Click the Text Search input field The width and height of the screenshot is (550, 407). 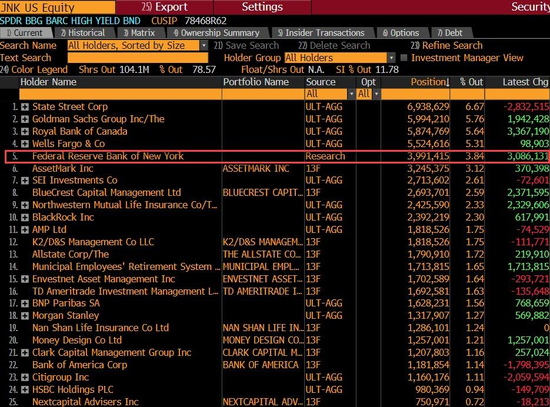(138, 58)
